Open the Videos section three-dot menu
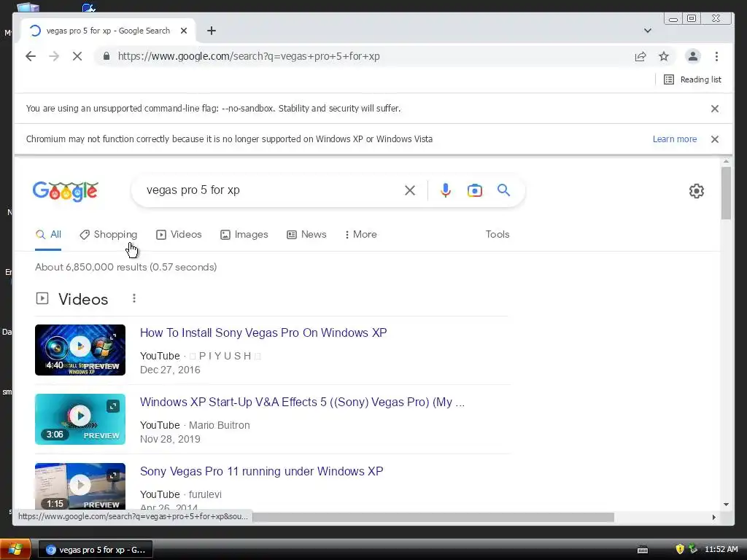 pos(134,298)
